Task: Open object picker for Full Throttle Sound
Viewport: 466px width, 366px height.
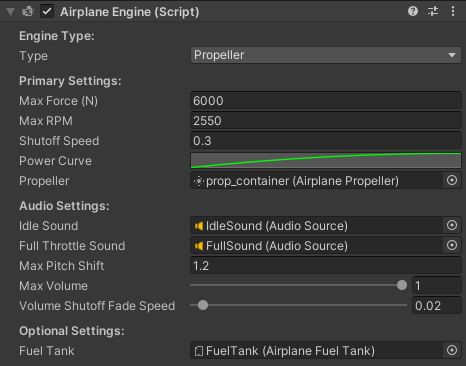Action: pos(452,246)
